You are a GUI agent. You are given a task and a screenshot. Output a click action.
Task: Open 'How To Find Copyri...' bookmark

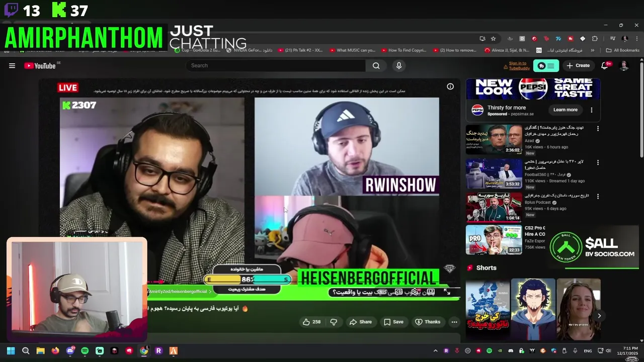point(404,50)
